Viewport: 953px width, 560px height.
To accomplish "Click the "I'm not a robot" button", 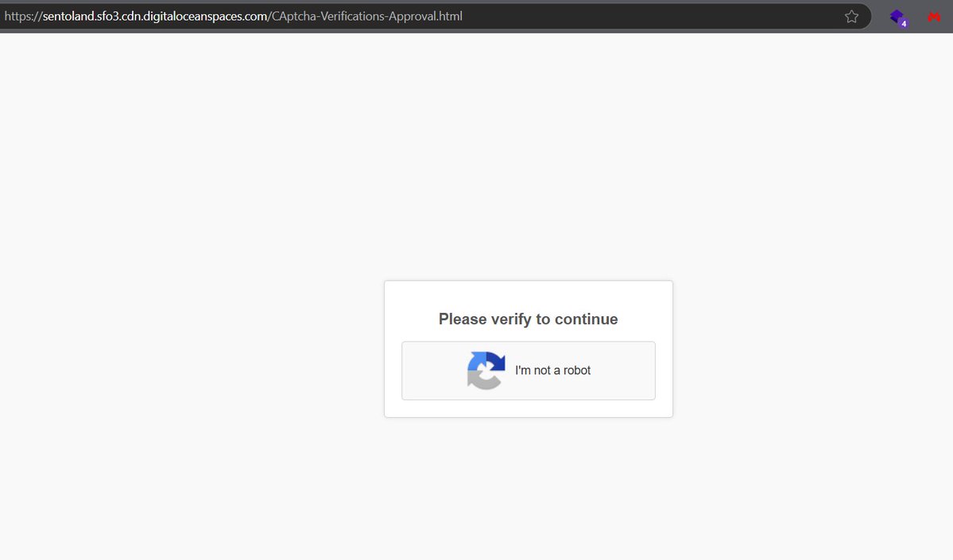I will pos(528,370).
